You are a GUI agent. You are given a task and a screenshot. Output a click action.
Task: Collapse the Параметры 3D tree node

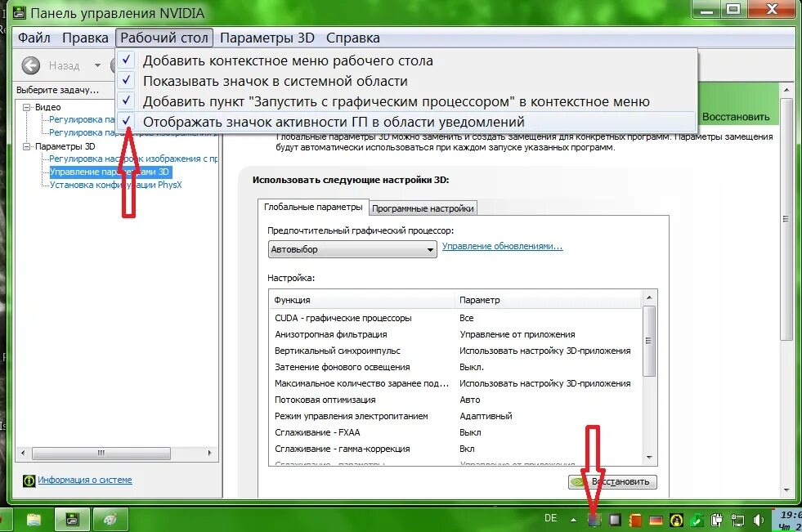(27, 146)
